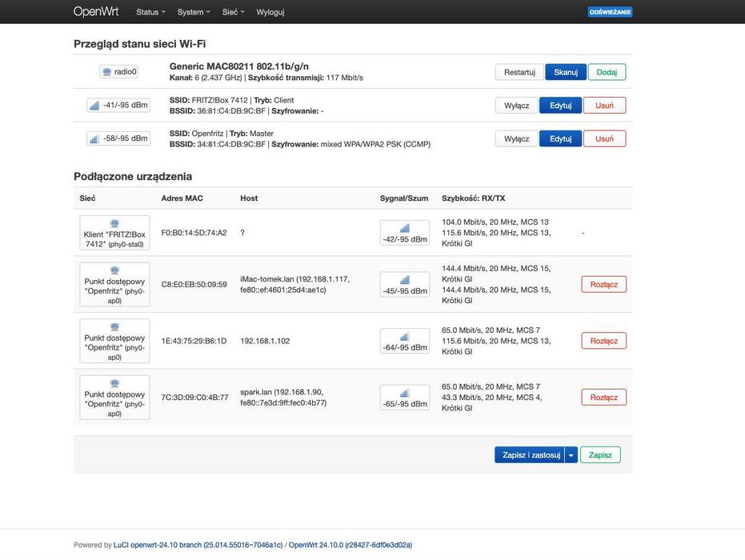Click the Dodaj button for radio0
This screenshot has width=745, height=560.
[607, 72]
